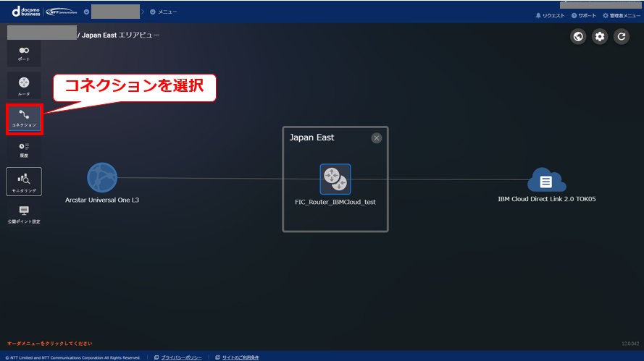Click the NTT Communications logo

tap(62, 12)
